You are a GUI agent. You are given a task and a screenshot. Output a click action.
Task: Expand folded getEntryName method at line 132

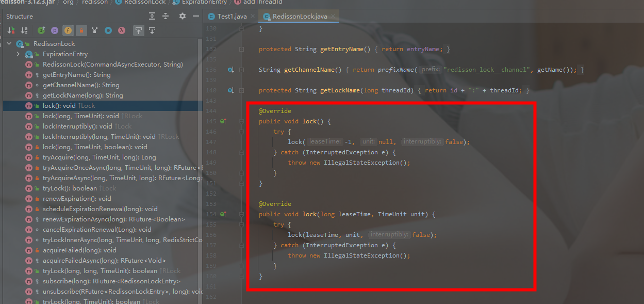coord(241,49)
